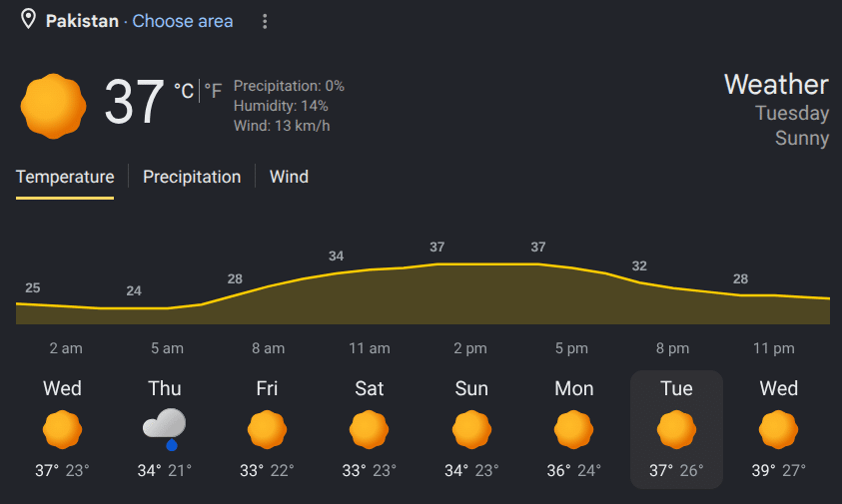
Task: Switch units to Celsius
Action: tap(184, 91)
